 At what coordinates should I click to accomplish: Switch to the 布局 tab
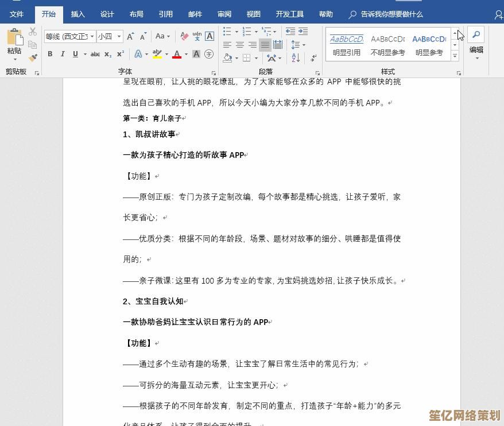pos(136,14)
